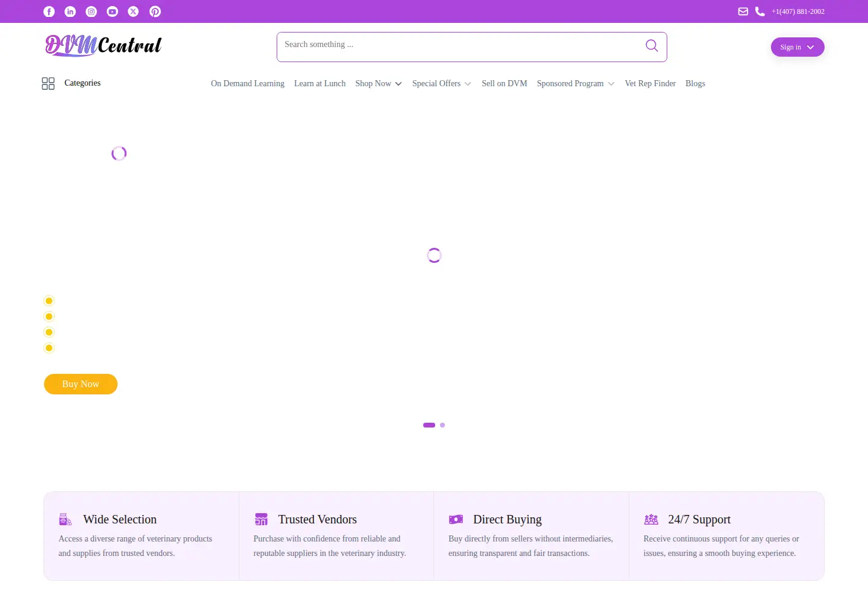Open the Sign in dropdown
This screenshot has width=868, height=603.
point(797,47)
